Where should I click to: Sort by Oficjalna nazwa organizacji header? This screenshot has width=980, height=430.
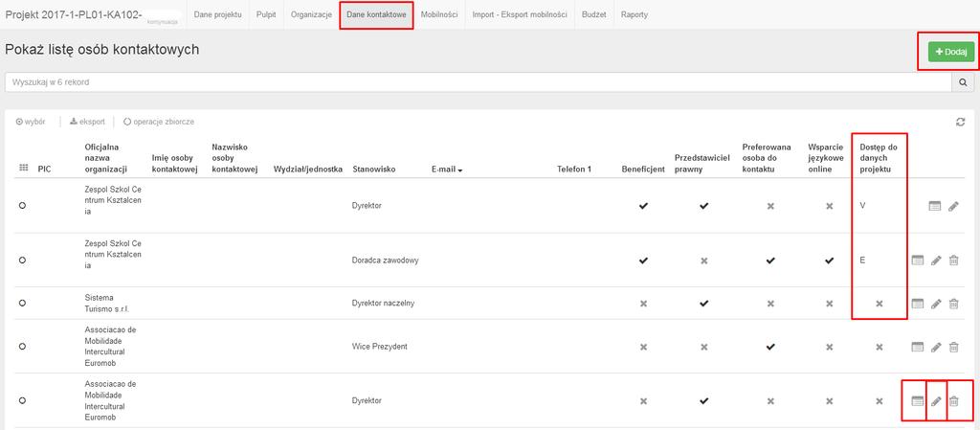point(107,158)
